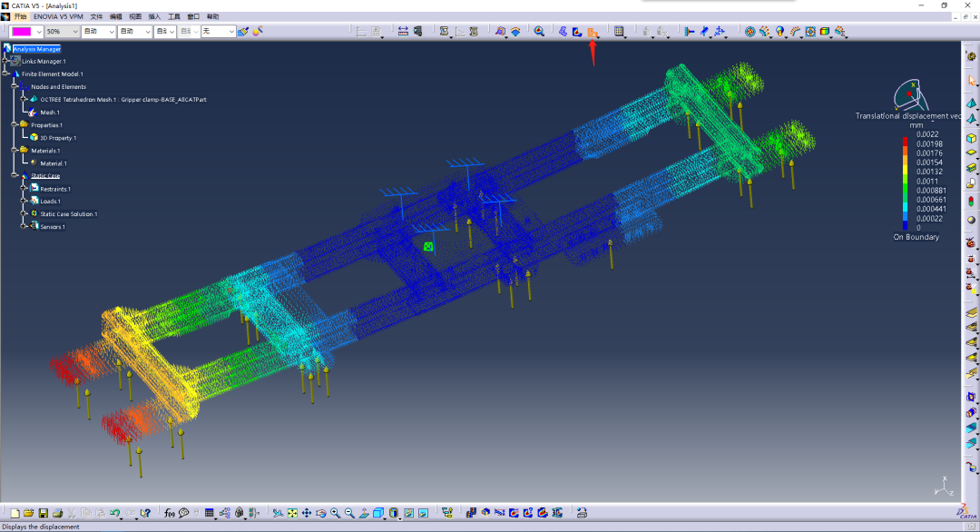Click the Von Mises Stress image icon
980x532 pixels.
575,32
